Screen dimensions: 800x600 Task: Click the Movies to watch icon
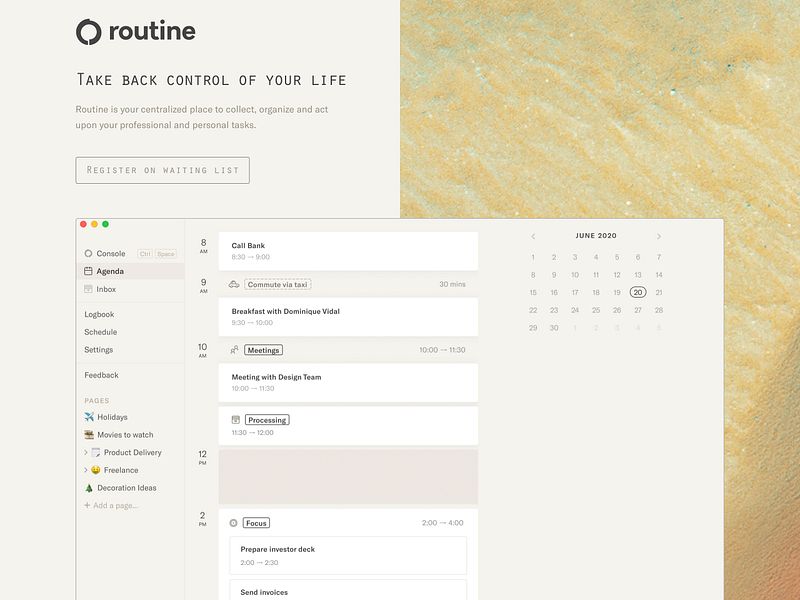click(x=89, y=435)
